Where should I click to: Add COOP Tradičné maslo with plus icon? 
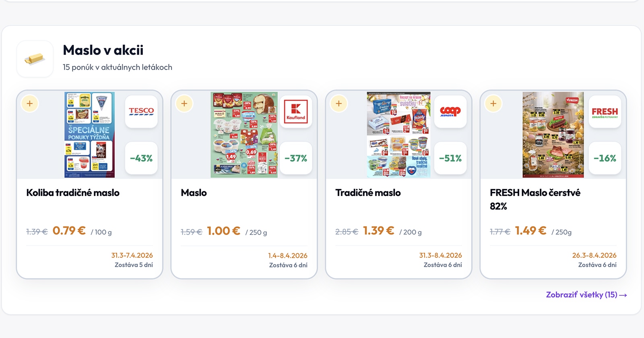pyautogui.click(x=339, y=103)
